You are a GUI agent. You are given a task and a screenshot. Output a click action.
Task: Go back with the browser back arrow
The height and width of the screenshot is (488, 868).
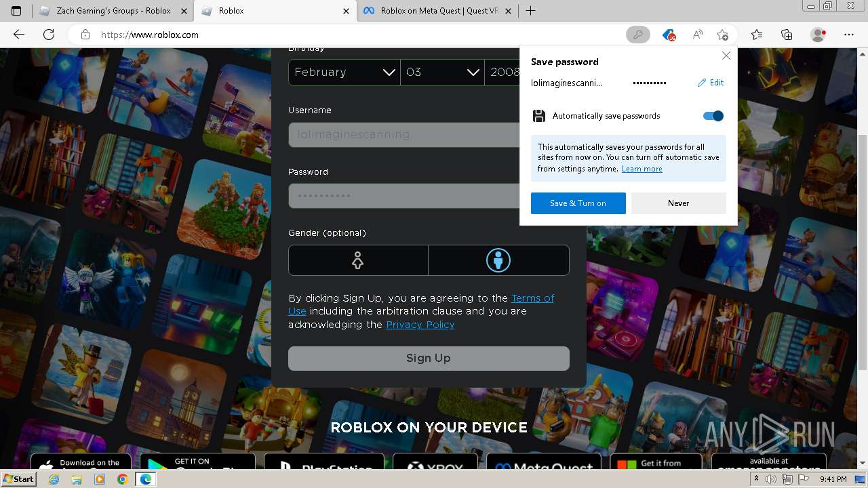coord(19,35)
